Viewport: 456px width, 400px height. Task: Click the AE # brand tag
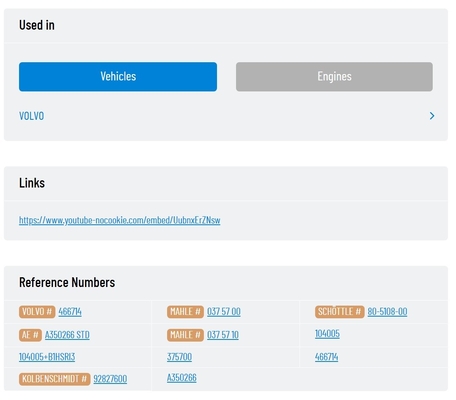click(30, 335)
